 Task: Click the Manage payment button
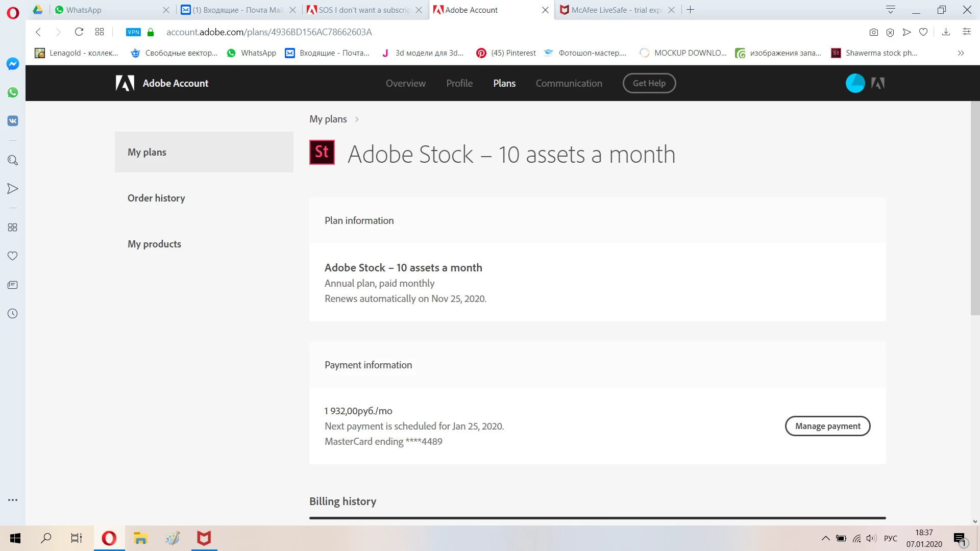click(x=827, y=426)
